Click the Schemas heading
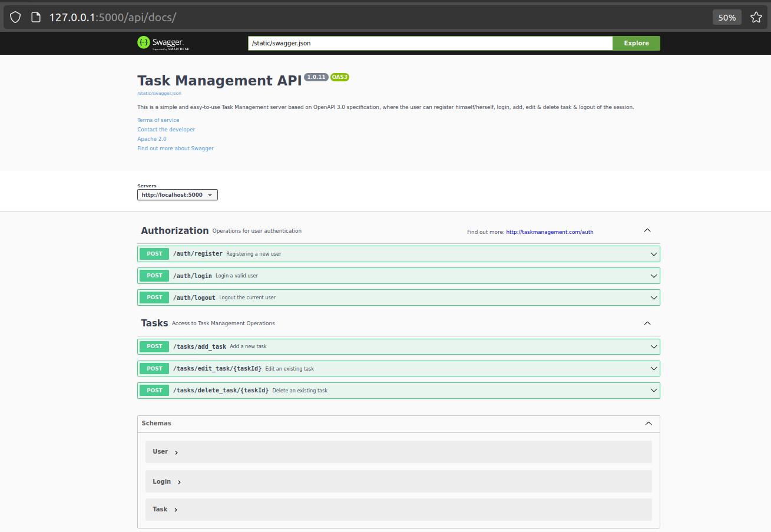 tap(156, 424)
